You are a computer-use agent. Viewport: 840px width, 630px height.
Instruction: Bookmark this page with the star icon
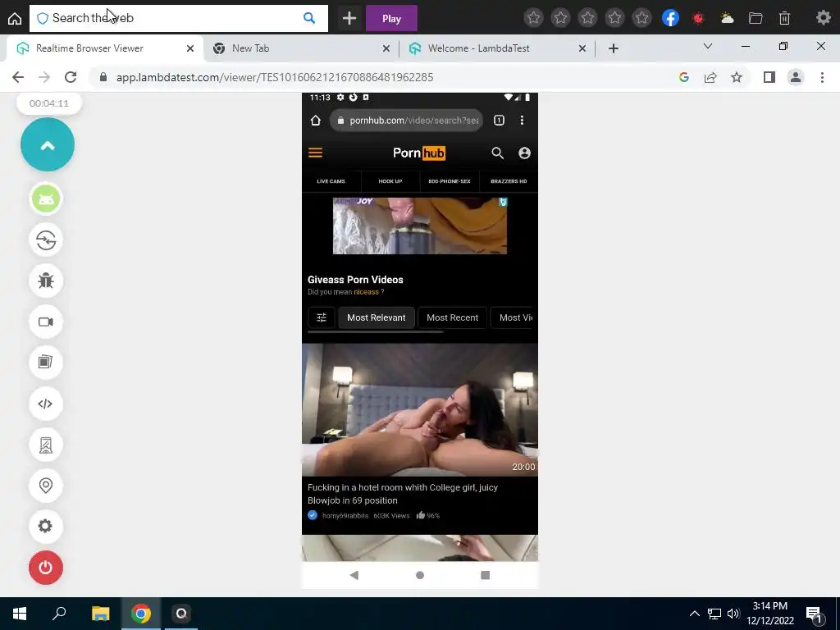(x=737, y=77)
